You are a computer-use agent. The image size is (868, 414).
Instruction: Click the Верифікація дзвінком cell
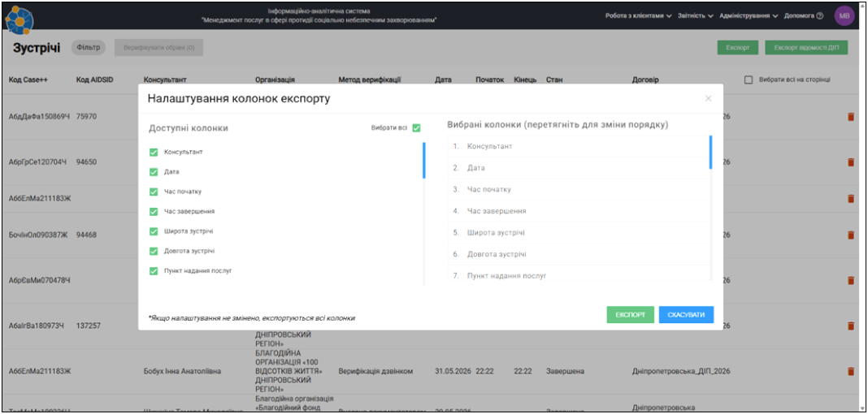point(375,372)
